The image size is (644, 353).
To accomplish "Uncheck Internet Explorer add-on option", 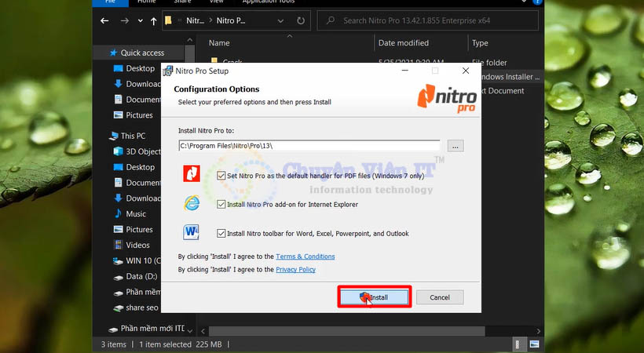I will (221, 205).
